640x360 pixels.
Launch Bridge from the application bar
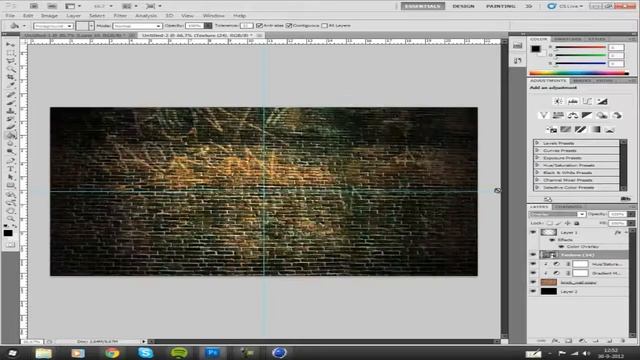(34, 6)
